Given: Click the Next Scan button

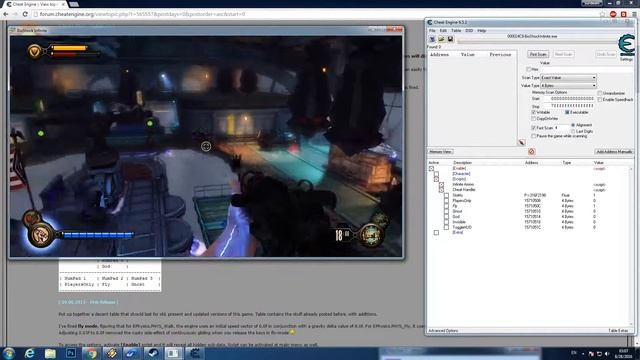Looking at the screenshot, I should tap(564, 54).
